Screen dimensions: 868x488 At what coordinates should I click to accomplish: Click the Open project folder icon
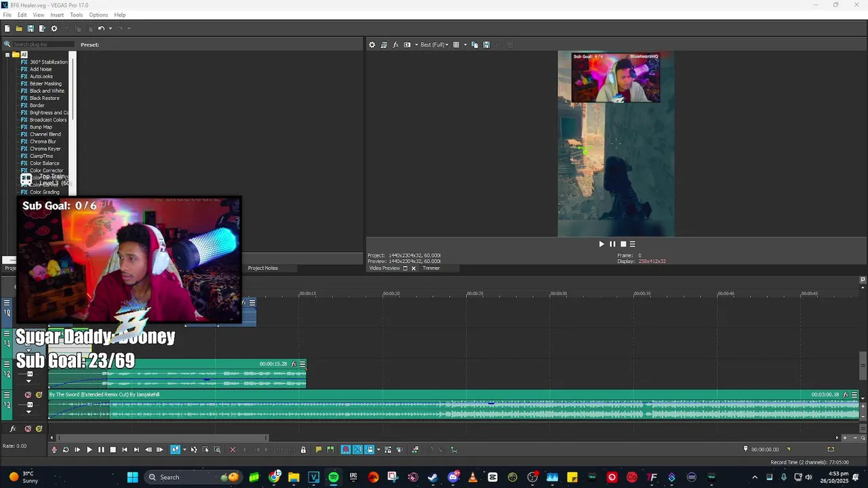19,28
